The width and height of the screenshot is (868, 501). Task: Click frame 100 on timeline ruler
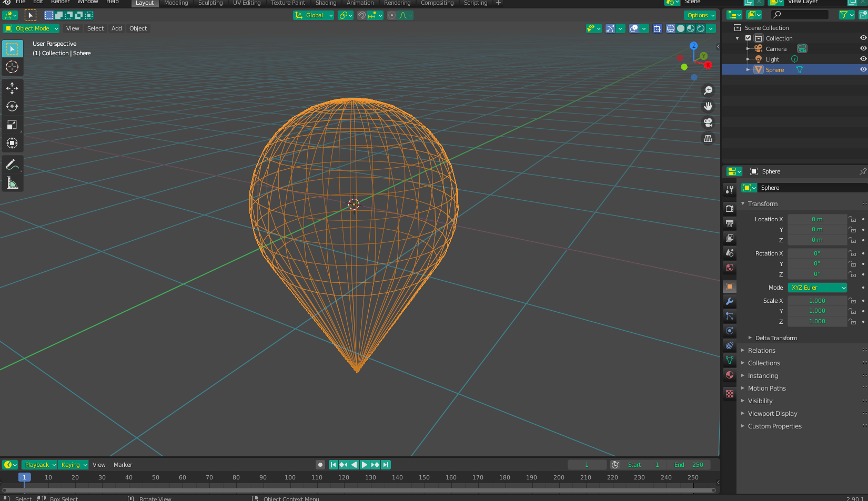(290, 477)
